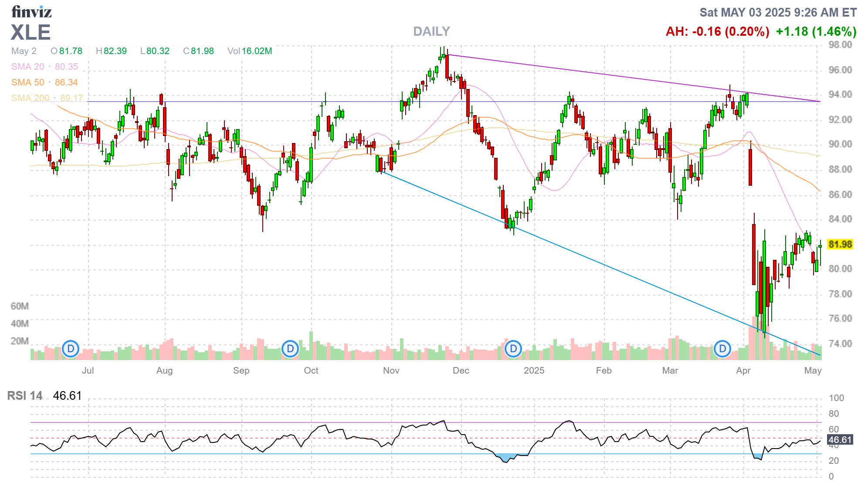The width and height of the screenshot is (868, 490).
Task: Click the May 2 date label
Action: pyautogui.click(x=24, y=51)
